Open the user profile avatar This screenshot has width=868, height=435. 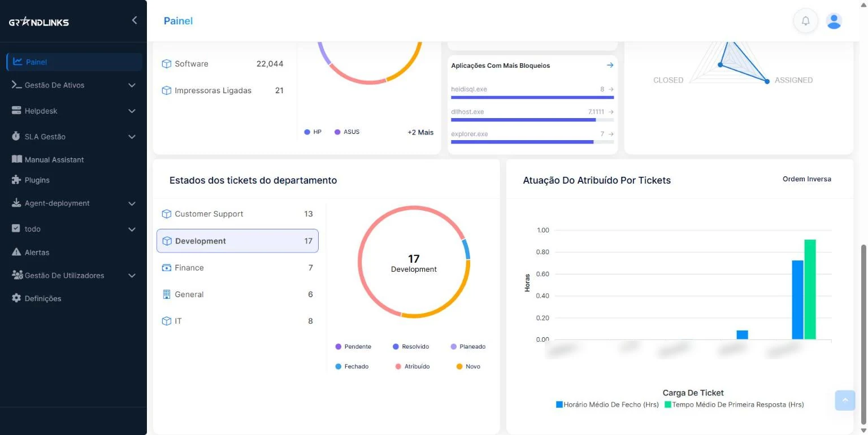[x=834, y=21]
